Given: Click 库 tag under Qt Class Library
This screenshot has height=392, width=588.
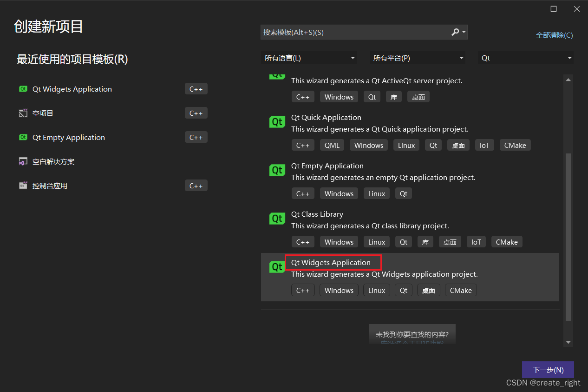Looking at the screenshot, I should pyautogui.click(x=425, y=242).
